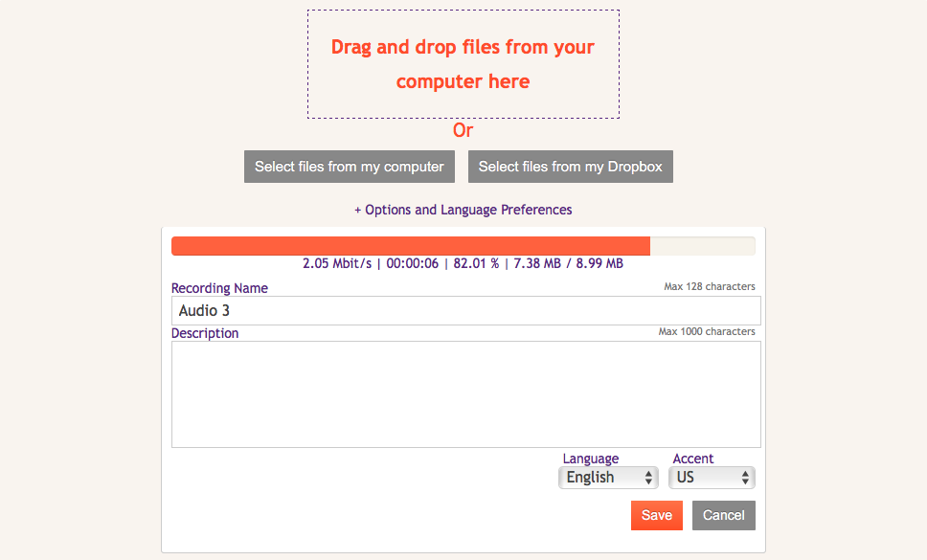Choose Select files from my Dropbox

[x=570, y=167]
